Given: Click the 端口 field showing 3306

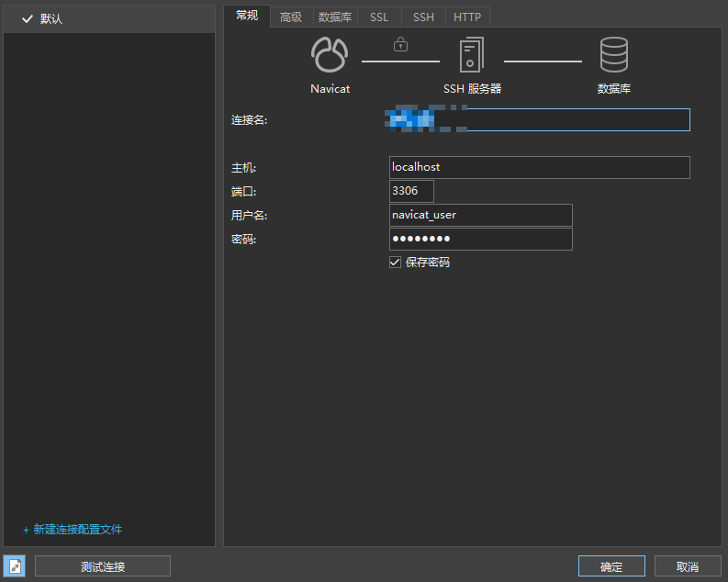Looking at the screenshot, I should (411, 191).
